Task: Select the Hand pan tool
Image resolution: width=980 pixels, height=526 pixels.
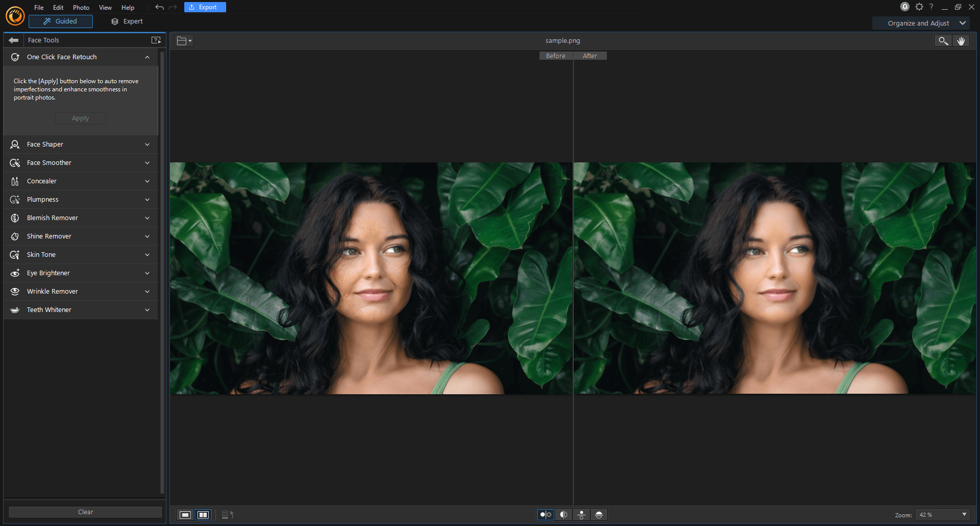Action: coord(961,41)
